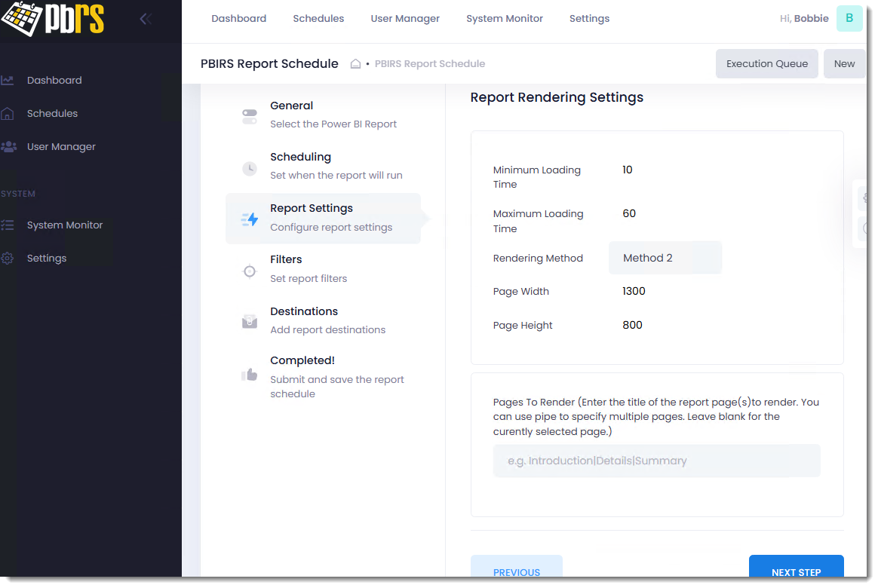Click the Execution Queue button
Viewport: 878px width, 588px height.
click(766, 64)
